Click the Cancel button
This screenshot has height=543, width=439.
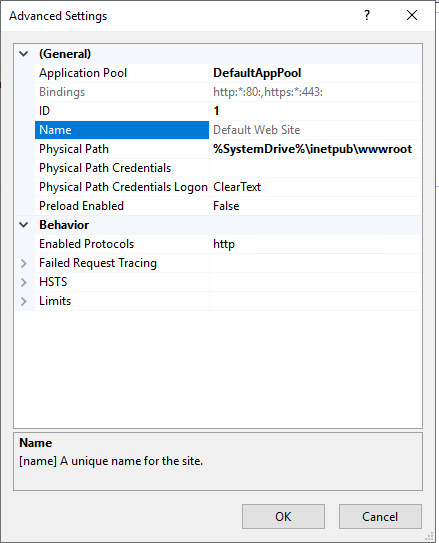(x=380, y=516)
